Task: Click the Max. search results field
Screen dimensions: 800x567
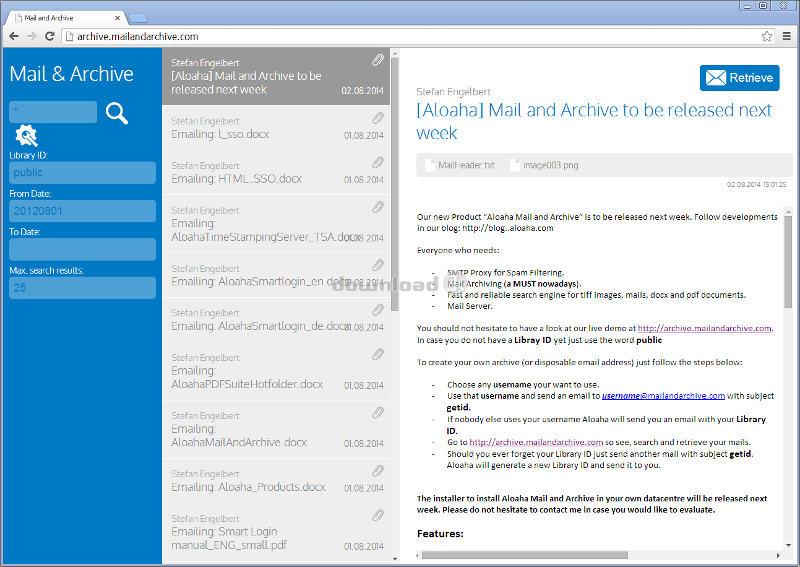Action: point(82,288)
